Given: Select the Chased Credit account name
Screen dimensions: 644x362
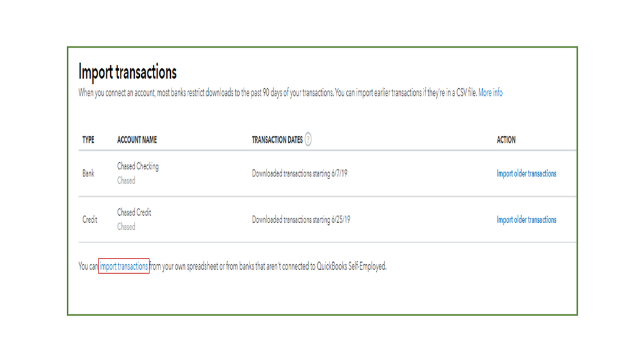Looking at the screenshot, I should (134, 213).
